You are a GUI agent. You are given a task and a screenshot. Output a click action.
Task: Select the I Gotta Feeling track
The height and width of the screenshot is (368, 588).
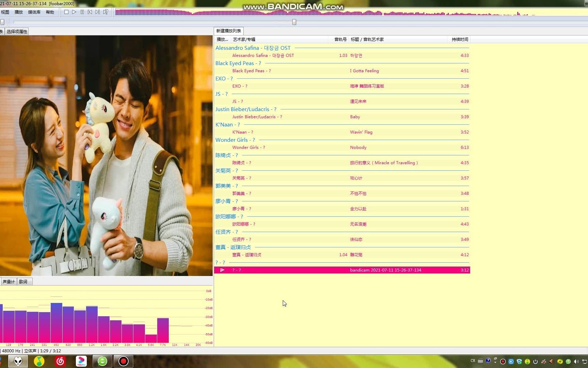click(x=342, y=71)
